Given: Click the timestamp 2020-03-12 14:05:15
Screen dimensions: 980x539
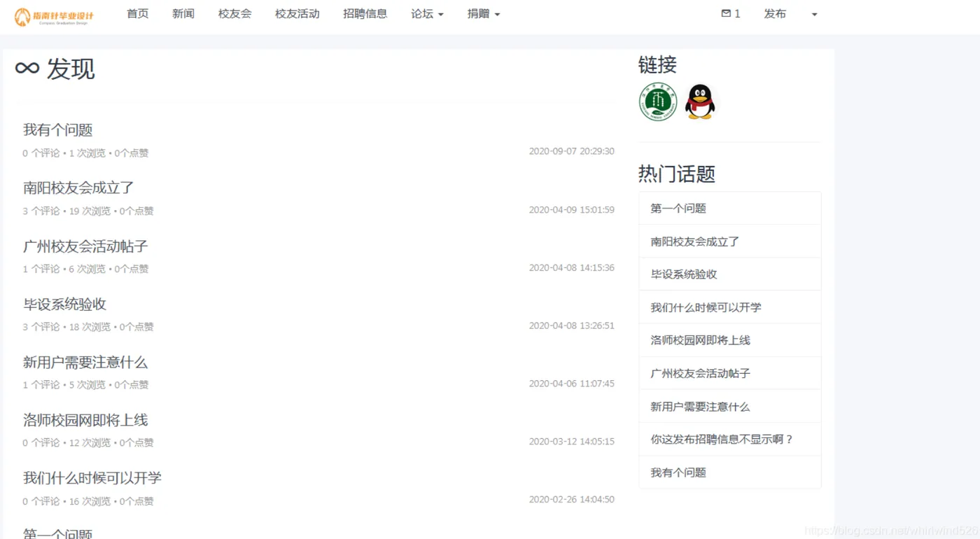Looking at the screenshot, I should [x=571, y=442].
